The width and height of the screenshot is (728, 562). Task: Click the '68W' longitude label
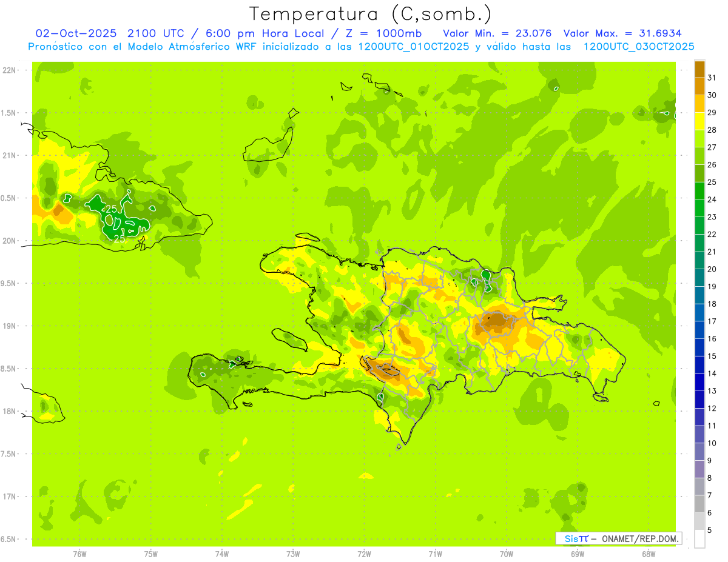click(x=649, y=554)
